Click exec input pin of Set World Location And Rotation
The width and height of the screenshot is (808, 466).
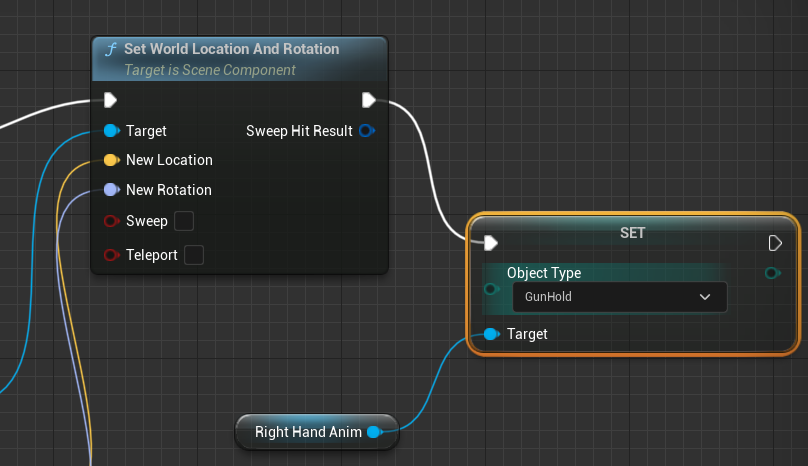pos(110,100)
